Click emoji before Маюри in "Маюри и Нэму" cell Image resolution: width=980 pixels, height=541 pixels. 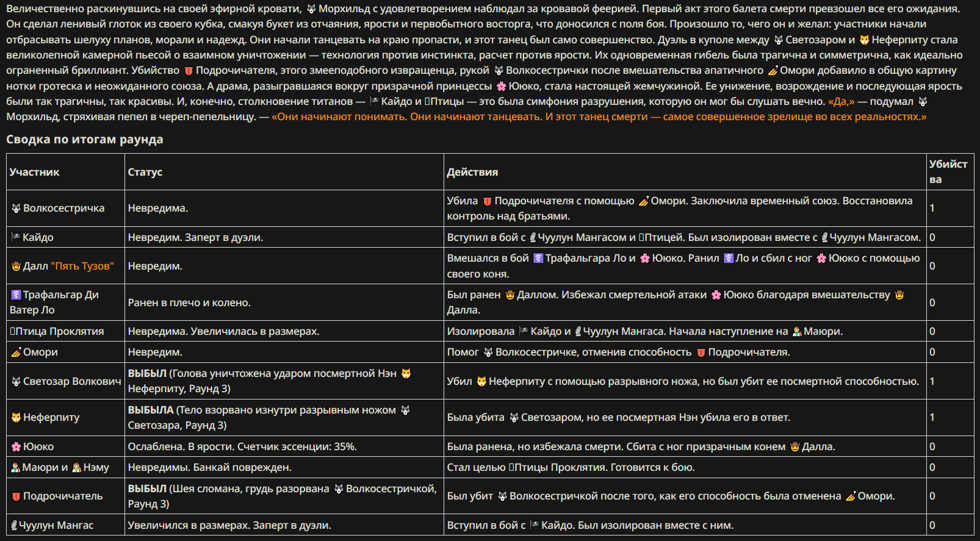coord(16,468)
